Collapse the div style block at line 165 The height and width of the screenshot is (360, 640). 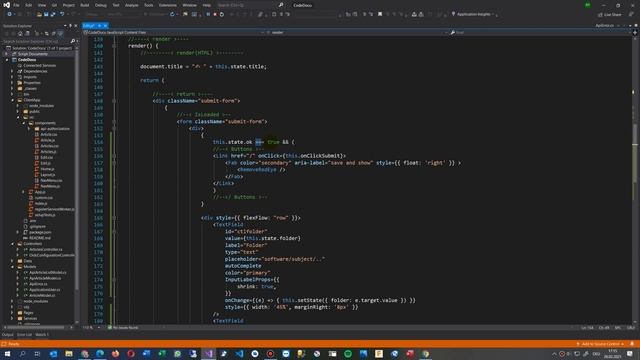[x=114, y=218]
